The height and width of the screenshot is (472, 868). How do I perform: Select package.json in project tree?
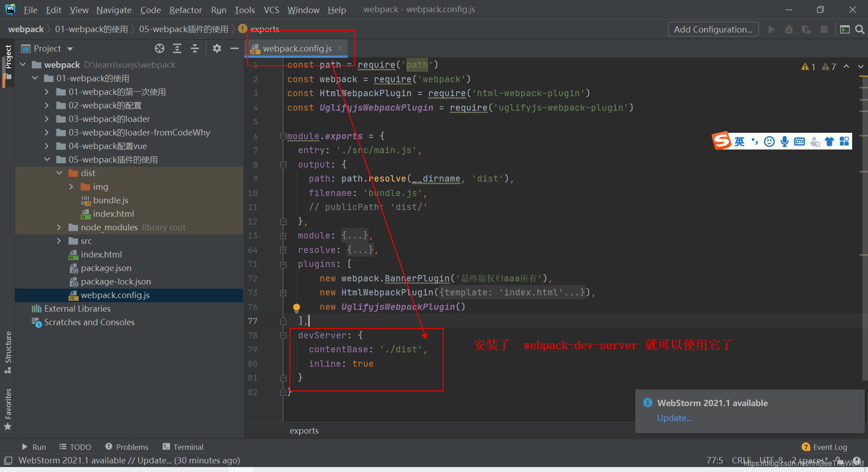(x=106, y=268)
